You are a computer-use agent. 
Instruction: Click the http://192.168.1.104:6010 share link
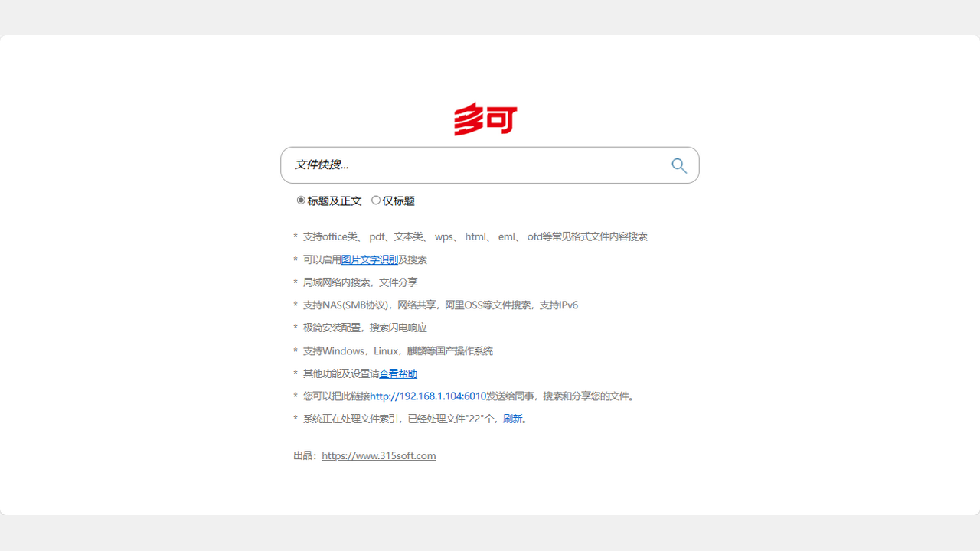point(427,396)
